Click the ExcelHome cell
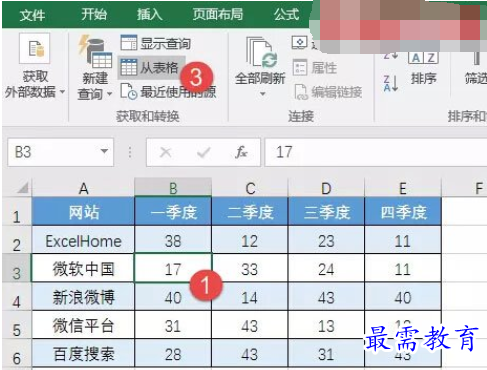The image size is (487, 370). click(x=83, y=240)
